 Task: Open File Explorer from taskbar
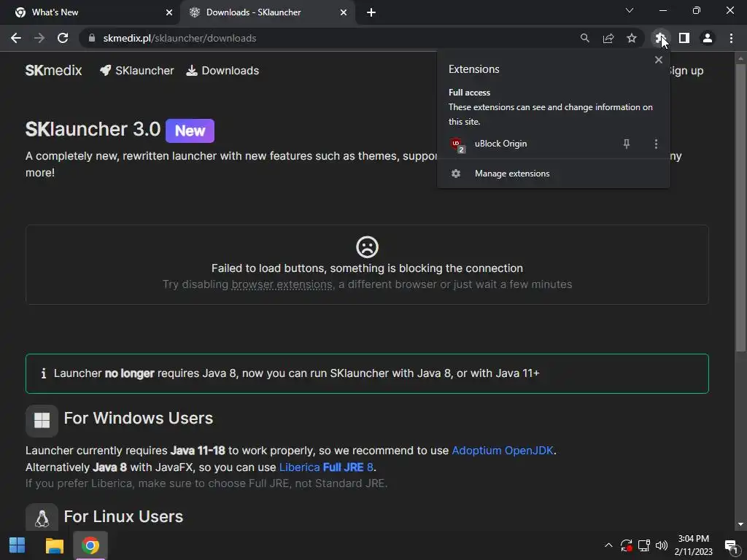coord(54,545)
